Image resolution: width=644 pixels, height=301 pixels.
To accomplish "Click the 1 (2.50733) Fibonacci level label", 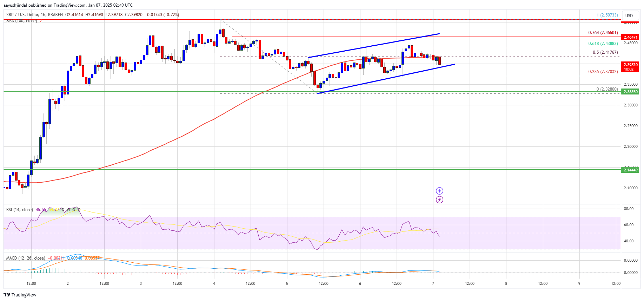I will (607, 15).
